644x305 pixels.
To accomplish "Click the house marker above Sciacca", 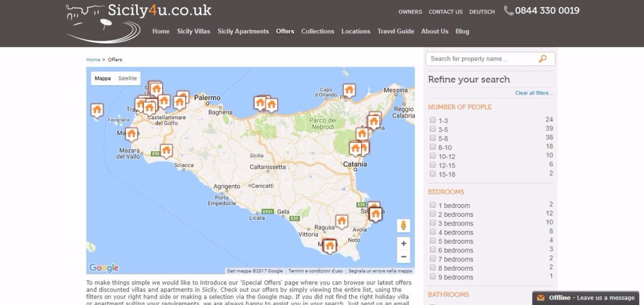I will coord(166,150).
